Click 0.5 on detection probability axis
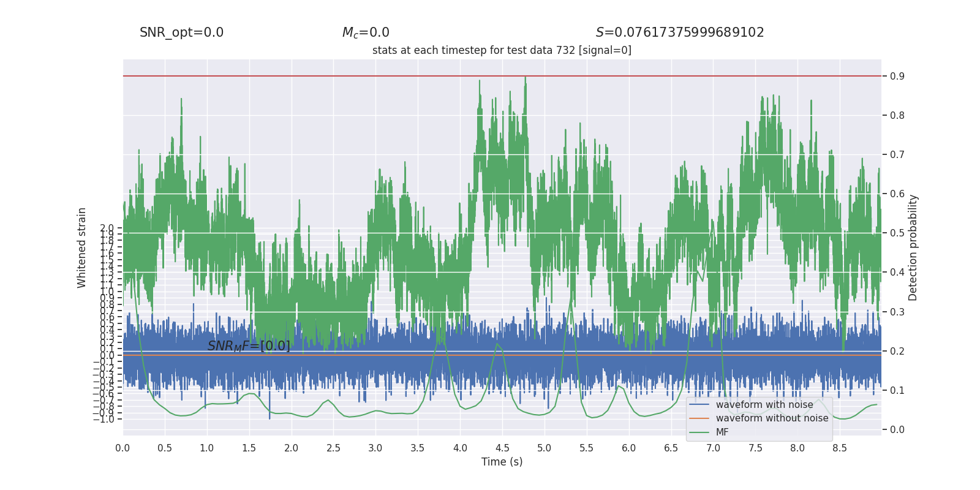The image size is (980, 490). tap(897, 233)
